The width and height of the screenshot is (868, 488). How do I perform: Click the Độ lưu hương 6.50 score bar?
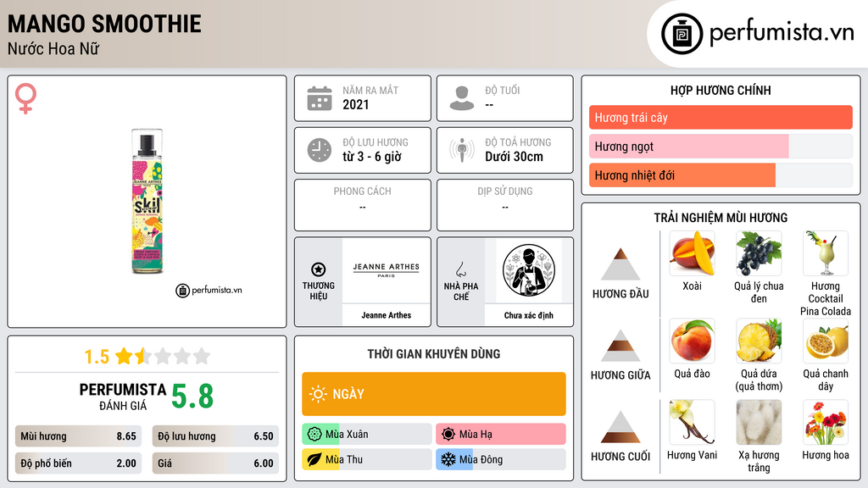pyautogui.click(x=215, y=436)
